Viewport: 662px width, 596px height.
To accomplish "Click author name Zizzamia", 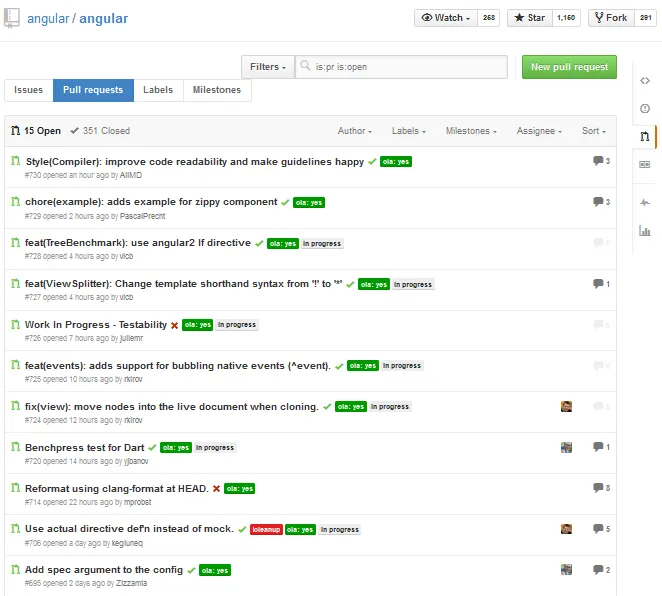I will point(132,583).
